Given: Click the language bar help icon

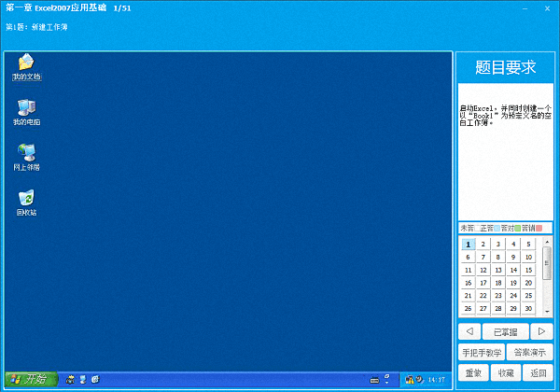Looking at the screenshot, I should tap(386, 379).
